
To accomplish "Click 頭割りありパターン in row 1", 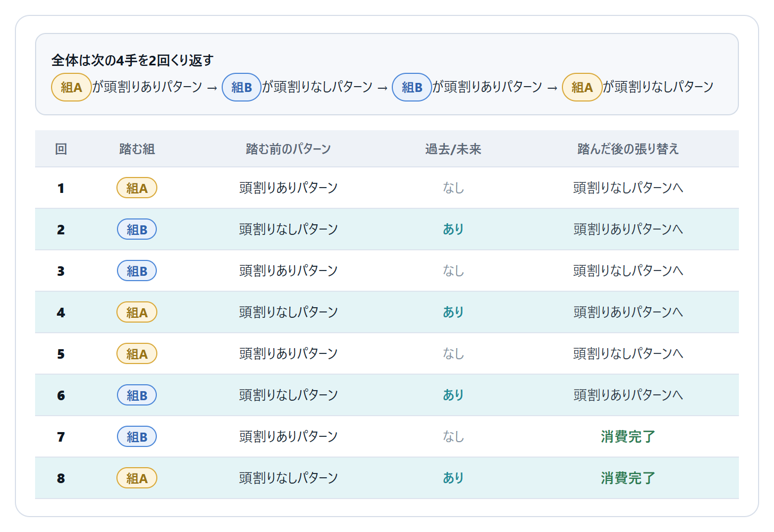I will [x=288, y=188].
